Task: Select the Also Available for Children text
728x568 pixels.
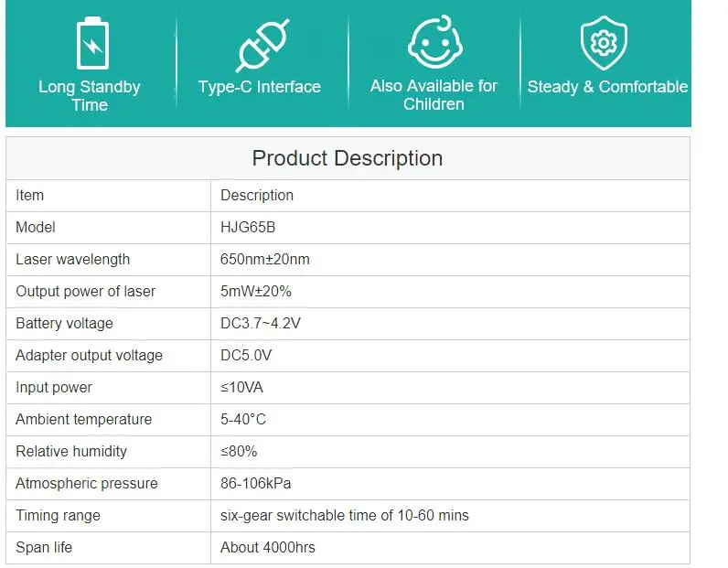Action: tap(434, 95)
